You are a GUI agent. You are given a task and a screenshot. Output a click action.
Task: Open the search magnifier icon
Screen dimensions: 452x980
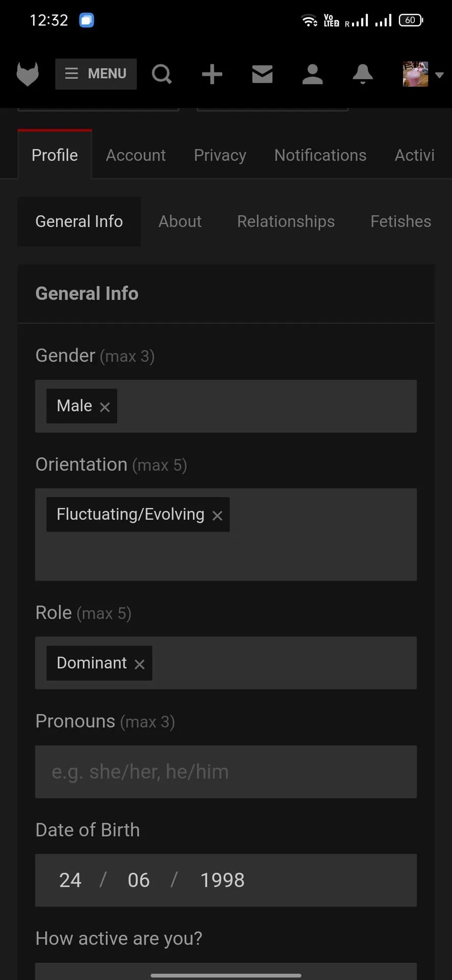162,75
